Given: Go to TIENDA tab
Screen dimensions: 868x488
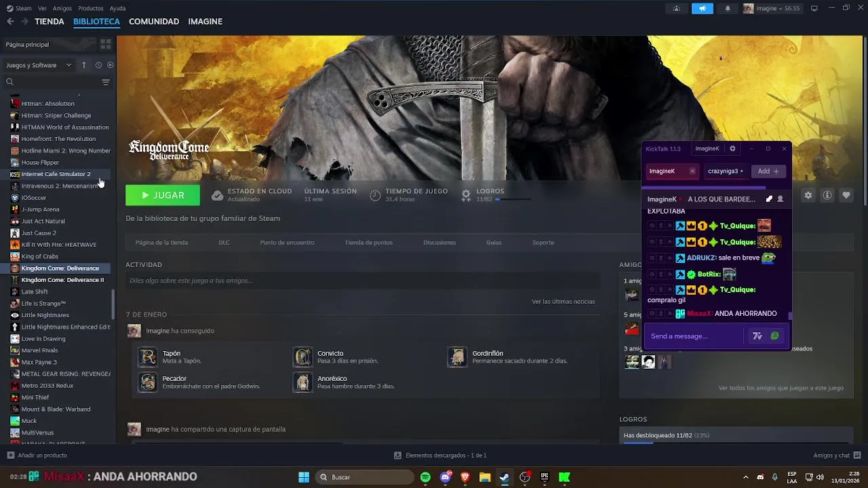Looking at the screenshot, I should coord(50,22).
